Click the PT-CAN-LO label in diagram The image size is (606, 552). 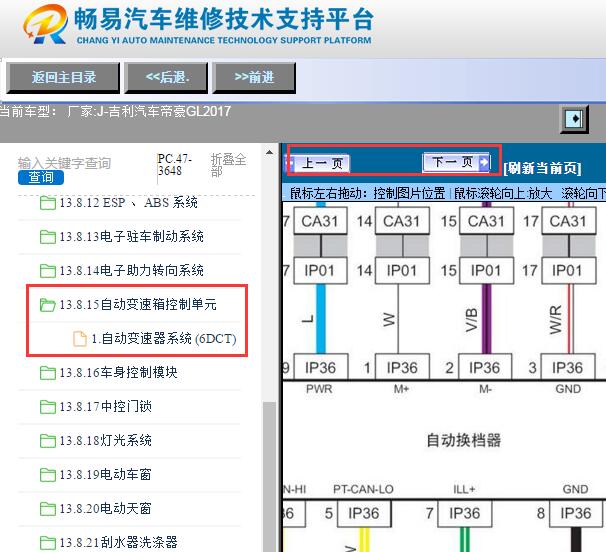tap(363, 489)
